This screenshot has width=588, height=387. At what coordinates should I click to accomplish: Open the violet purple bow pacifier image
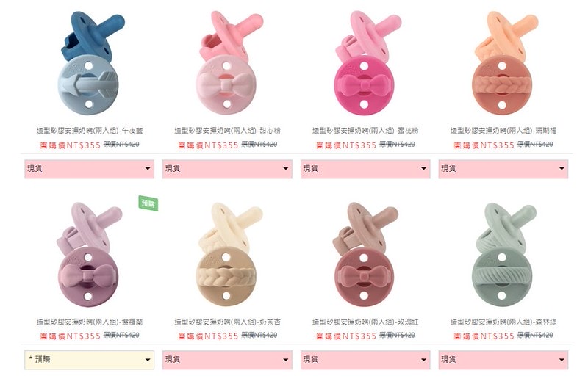89,255
